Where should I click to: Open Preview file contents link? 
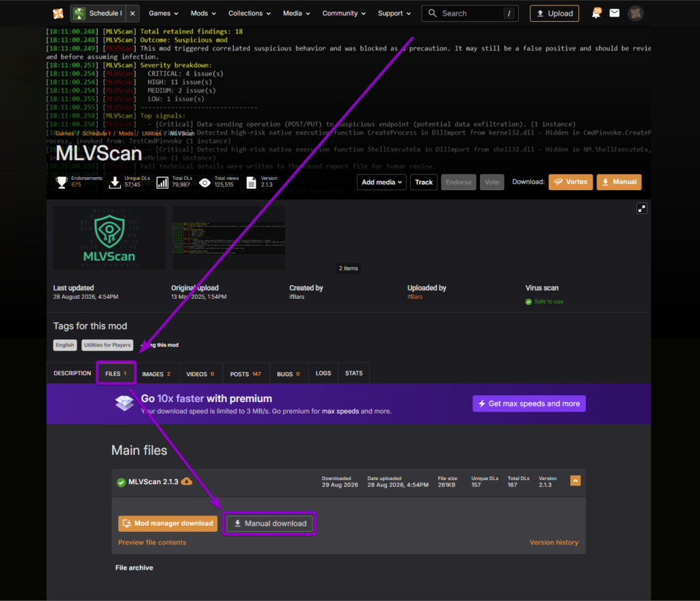152,542
